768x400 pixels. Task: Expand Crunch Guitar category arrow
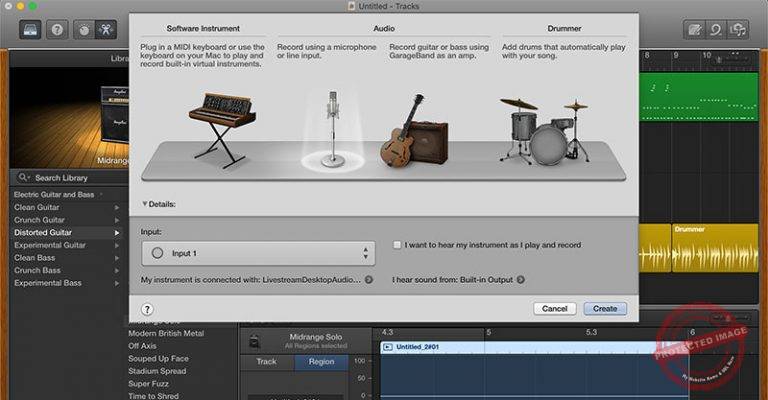117,220
